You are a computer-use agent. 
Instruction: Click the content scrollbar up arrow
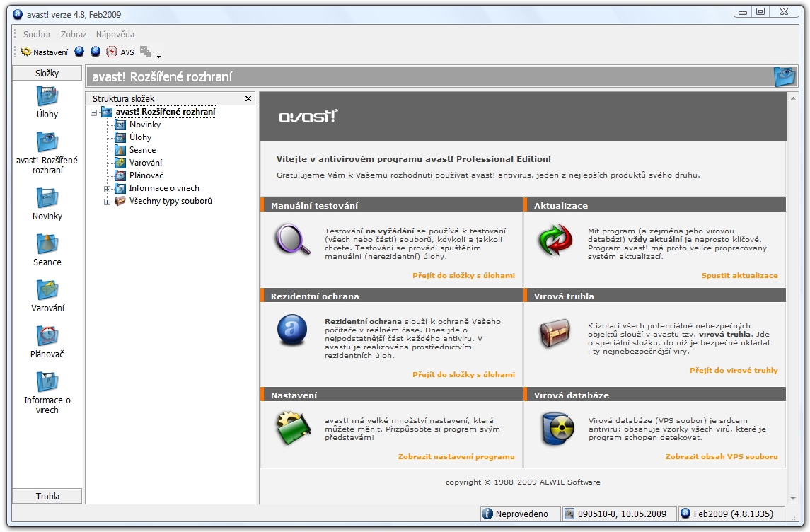pyautogui.click(x=793, y=98)
